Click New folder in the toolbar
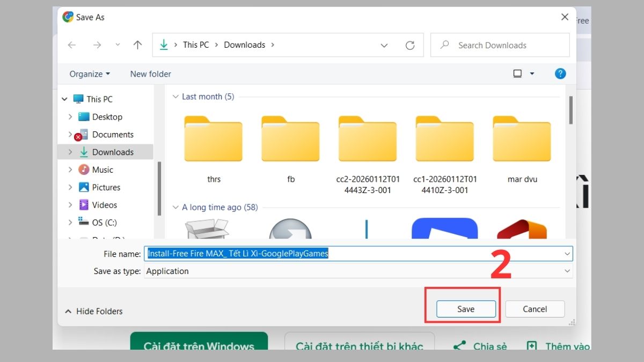Image resolution: width=644 pixels, height=362 pixels. pyautogui.click(x=150, y=74)
